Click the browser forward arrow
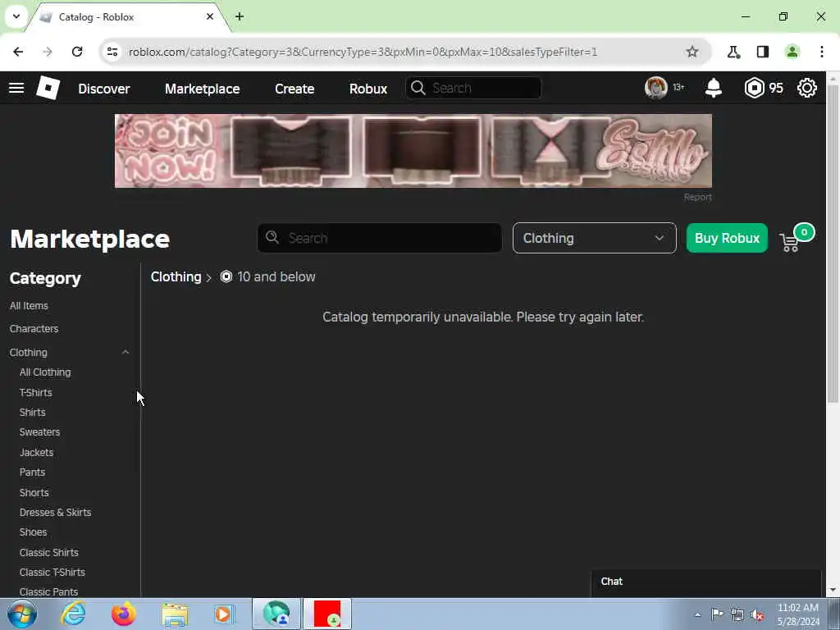The width and height of the screenshot is (840, 630). (48, 52)
